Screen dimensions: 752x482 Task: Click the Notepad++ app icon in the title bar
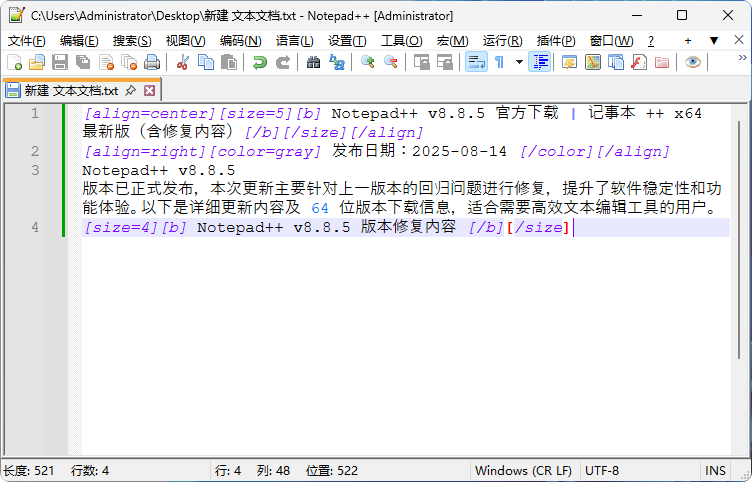[x=16, y=15]
